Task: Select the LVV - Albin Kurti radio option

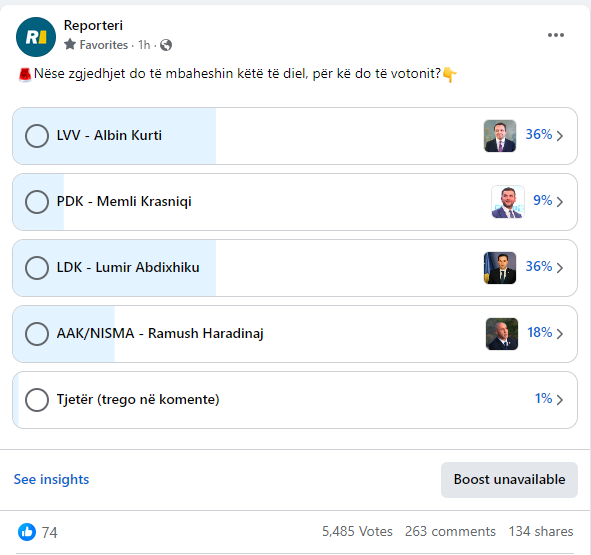Action: tap(37, 136)
